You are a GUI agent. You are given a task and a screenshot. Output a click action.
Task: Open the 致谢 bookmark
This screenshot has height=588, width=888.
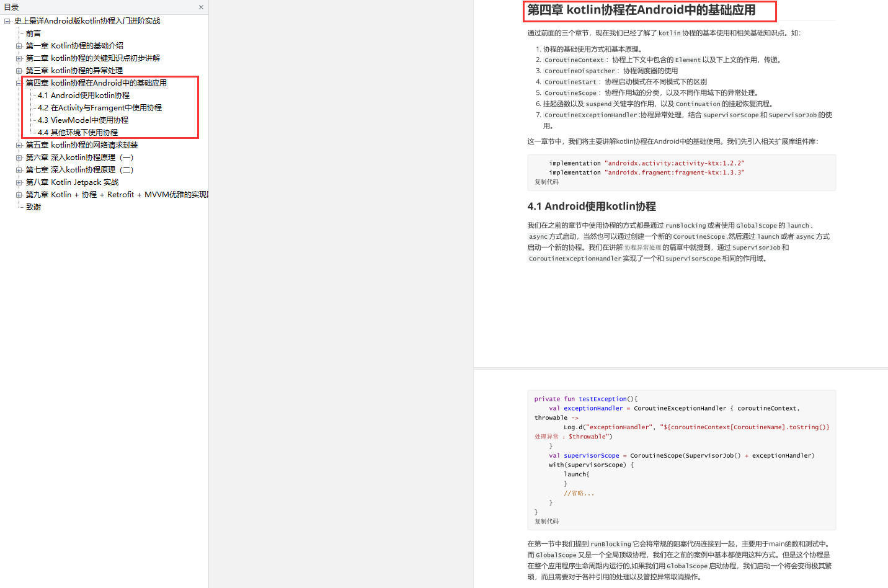coord(33,207)
